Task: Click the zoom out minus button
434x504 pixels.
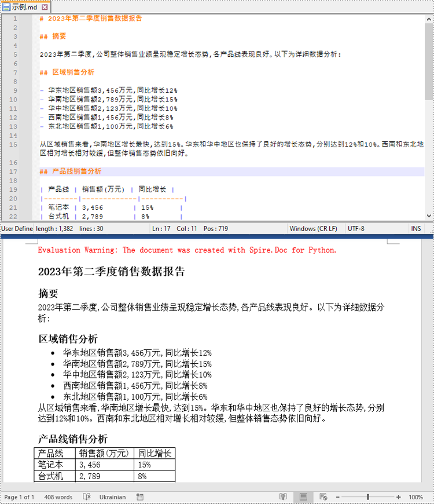Action: click(x=338, y=497)
